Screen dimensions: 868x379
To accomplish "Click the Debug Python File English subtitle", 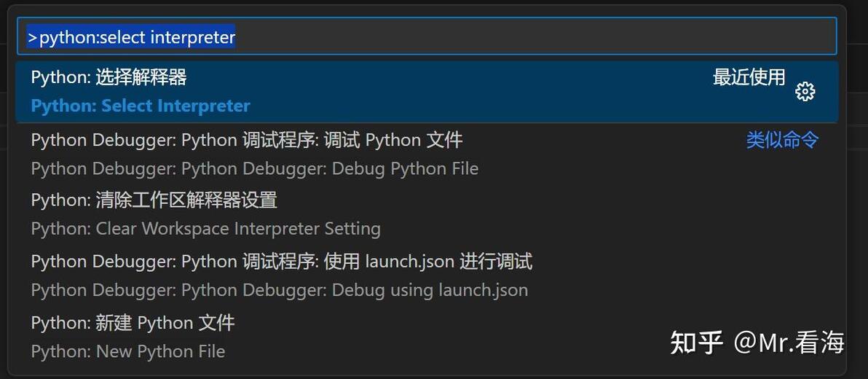I will 255,168.
